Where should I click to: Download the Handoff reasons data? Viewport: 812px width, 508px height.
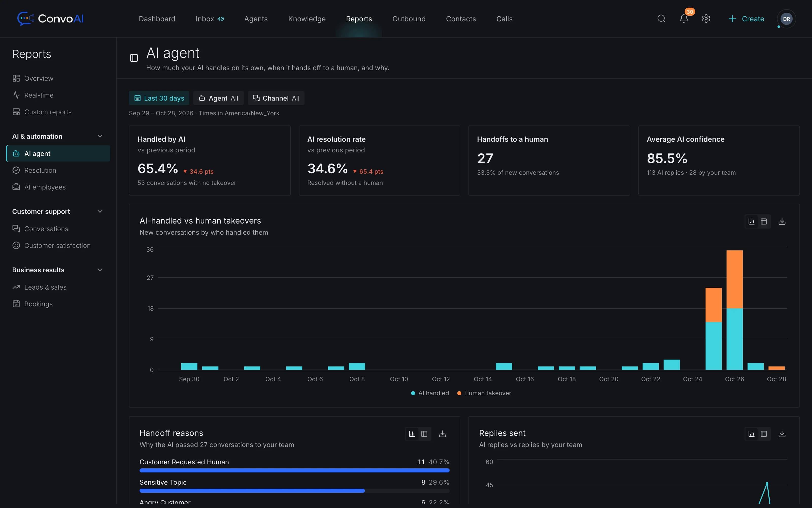[x=442, y=434]
